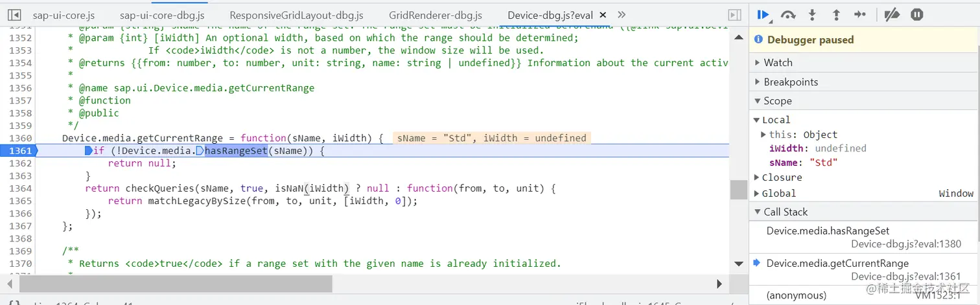Image resolution: width=980 pixels, height=305 pixels.
Task: Click the sName value "Std"
Action: point(824,163)
